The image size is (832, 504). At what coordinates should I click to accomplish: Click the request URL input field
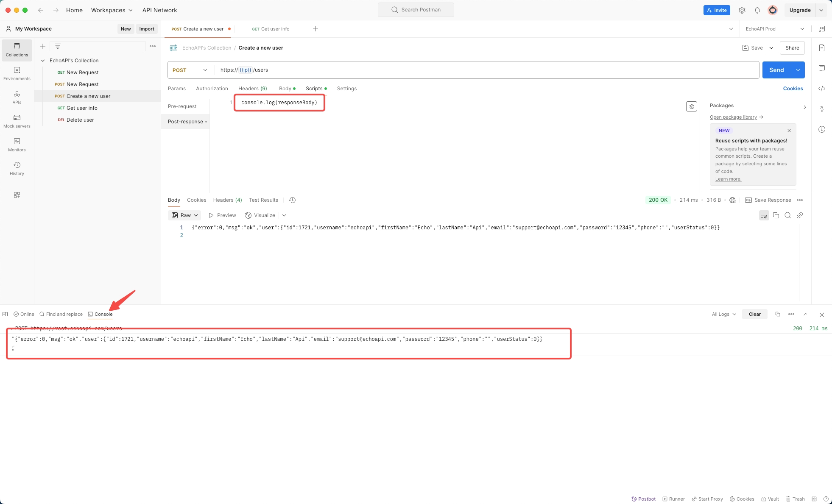click(x=487, y=70)
